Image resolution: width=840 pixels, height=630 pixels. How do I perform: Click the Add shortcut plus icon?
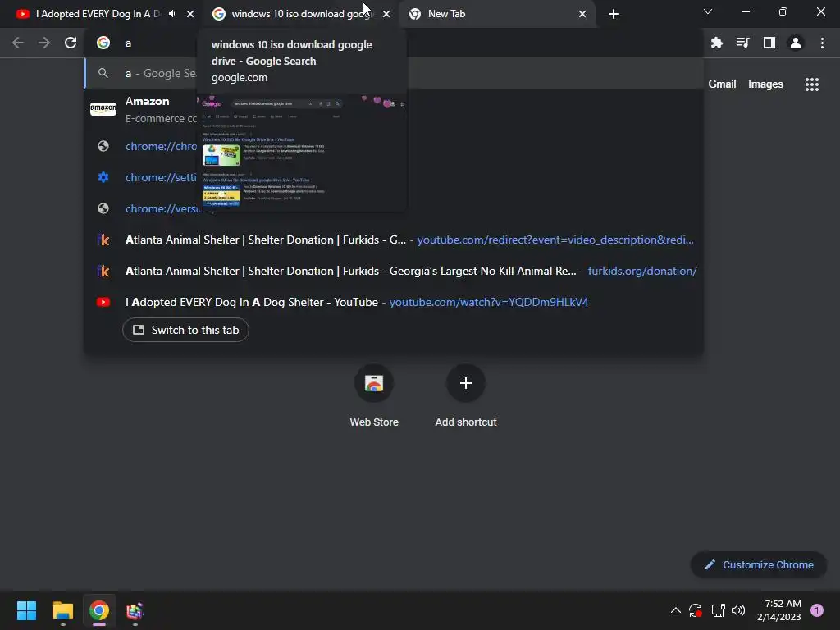pos(466,383)
